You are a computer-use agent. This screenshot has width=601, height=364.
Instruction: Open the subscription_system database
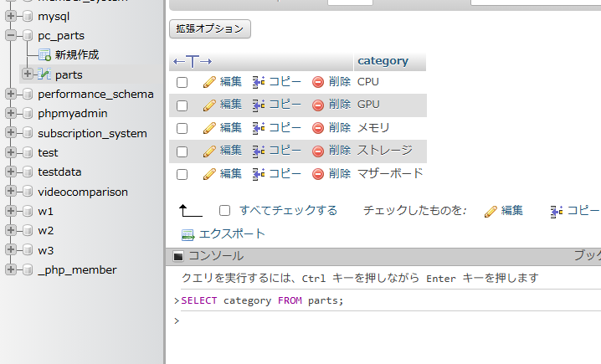92,133
